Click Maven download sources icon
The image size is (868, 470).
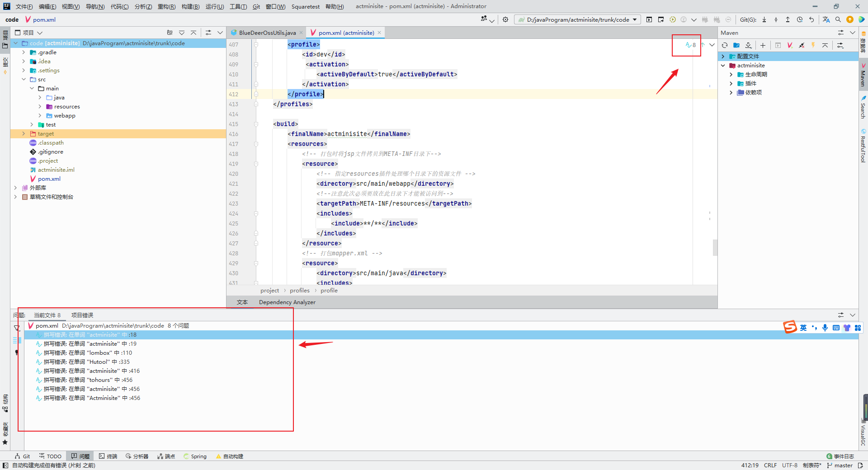[x=749, y=45]
